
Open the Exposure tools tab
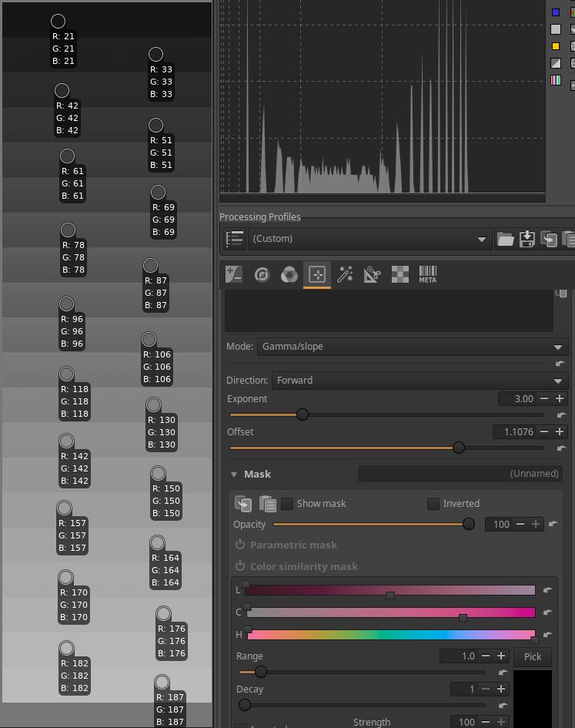pos(234,274)
